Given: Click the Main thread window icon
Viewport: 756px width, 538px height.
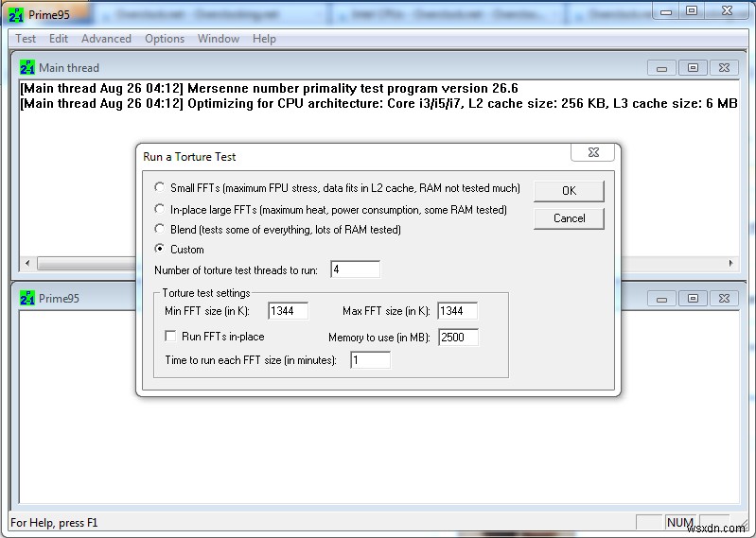Looking at the screenshot, I should pyautogui.click(x=27, y=67).
